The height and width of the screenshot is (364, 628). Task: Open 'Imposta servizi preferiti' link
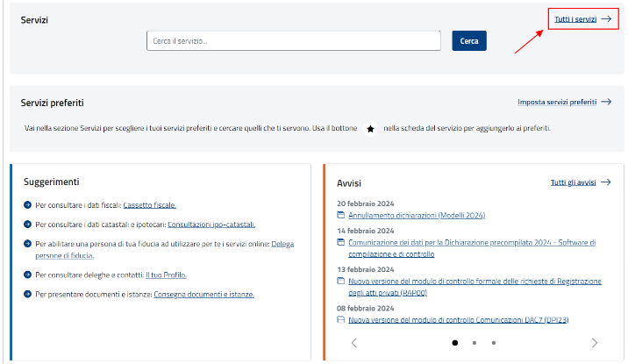(x=557, y=102)
